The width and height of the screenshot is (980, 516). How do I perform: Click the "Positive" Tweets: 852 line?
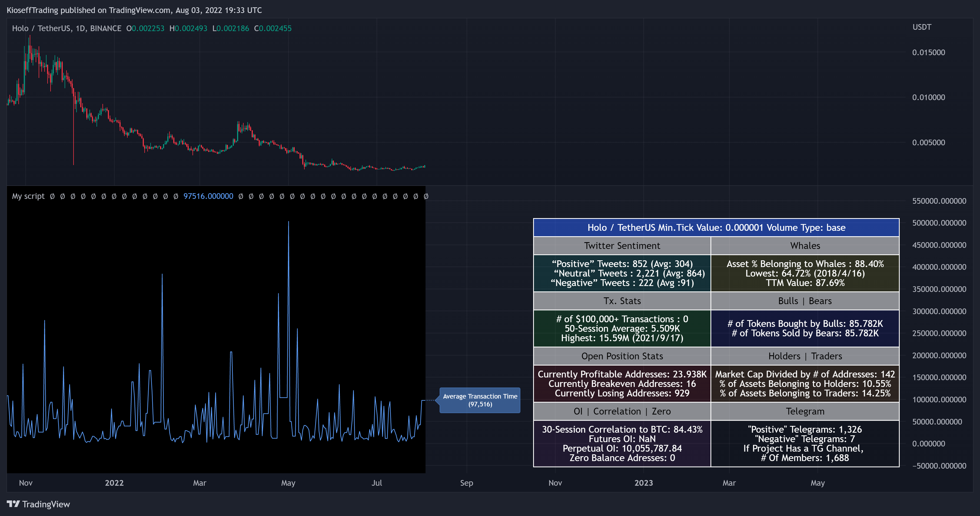click(622, 264)
